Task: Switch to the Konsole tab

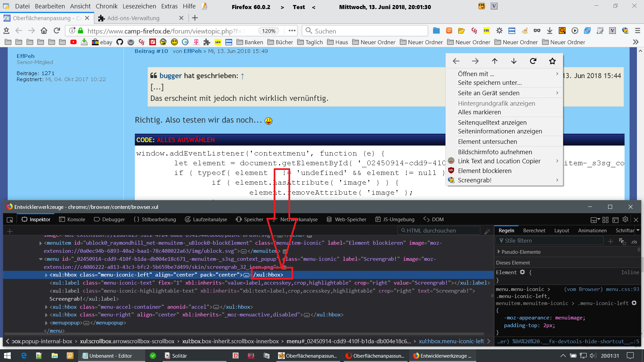Action: [72, 220]
